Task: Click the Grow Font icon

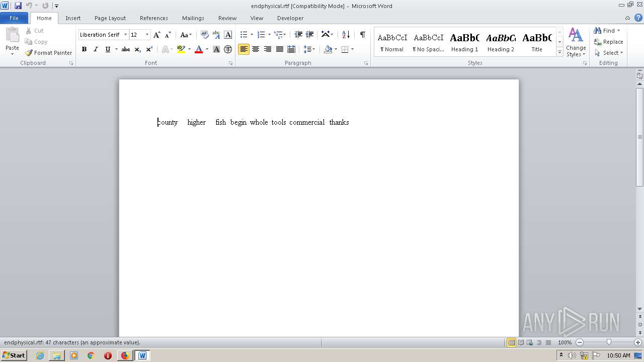Action: click(x=157, y=35)
